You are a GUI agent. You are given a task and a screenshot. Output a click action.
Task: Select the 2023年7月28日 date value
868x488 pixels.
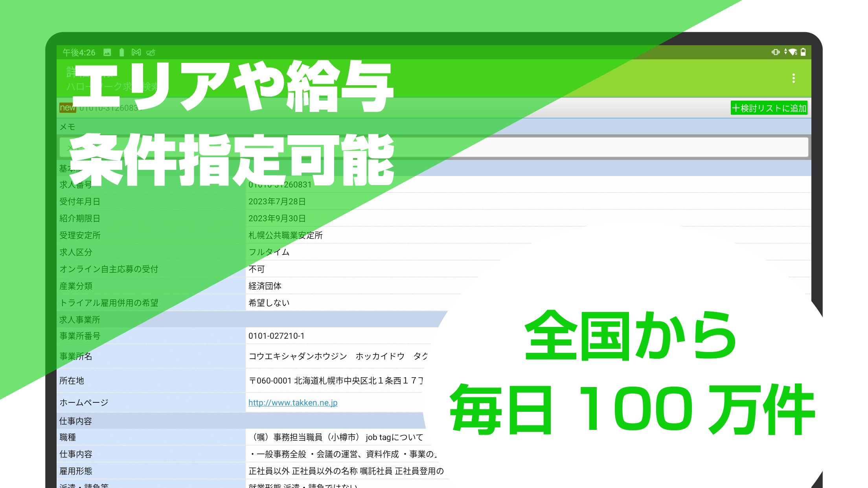[277, 202]
